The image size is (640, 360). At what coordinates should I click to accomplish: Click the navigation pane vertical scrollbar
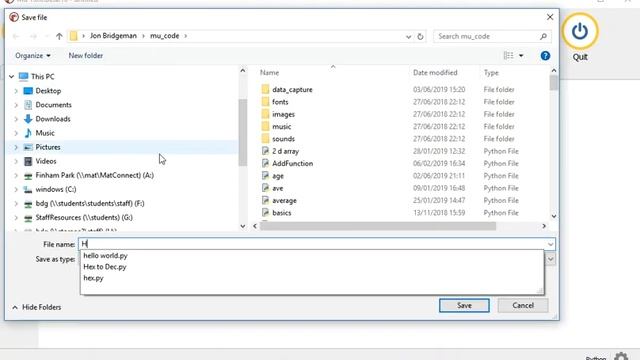242,133
